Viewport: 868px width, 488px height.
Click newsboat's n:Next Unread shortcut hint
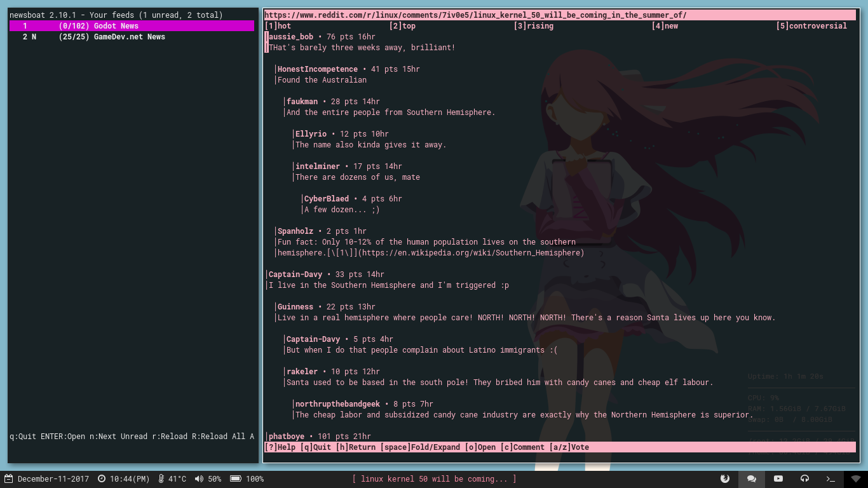pos(118,437)
